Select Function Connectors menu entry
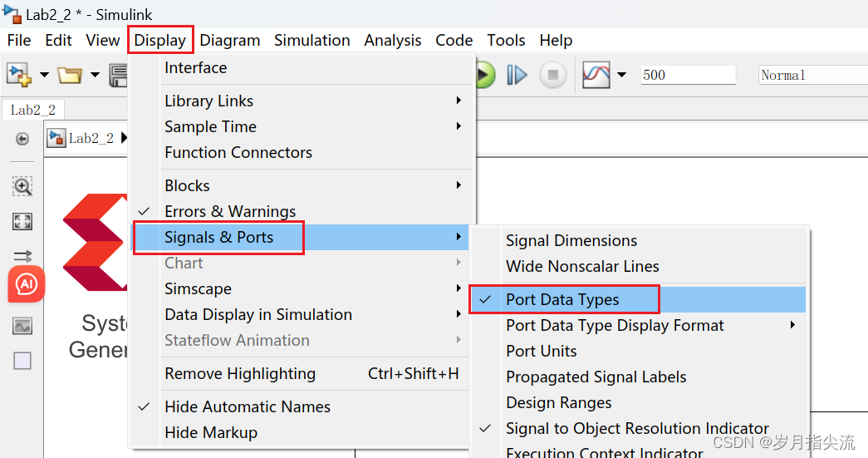 point(302,152)
